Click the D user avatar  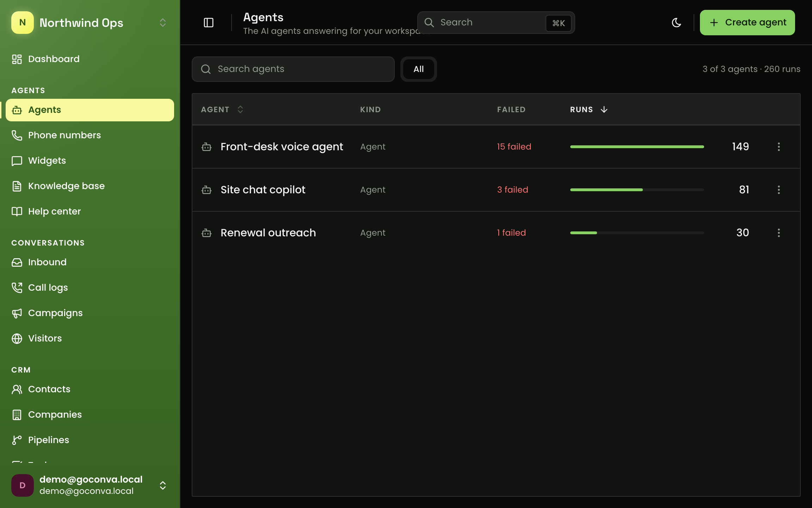coord(23,485)
